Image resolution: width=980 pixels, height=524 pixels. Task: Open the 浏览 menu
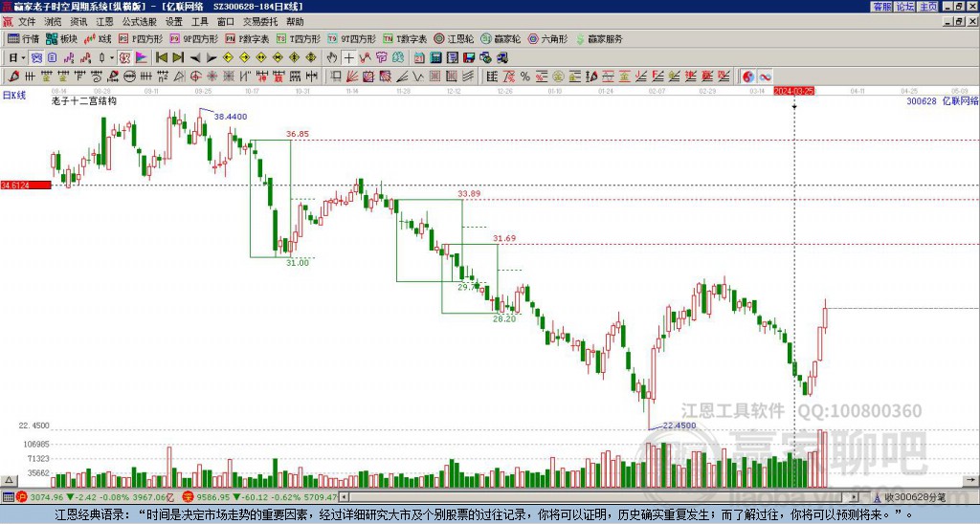54,22
